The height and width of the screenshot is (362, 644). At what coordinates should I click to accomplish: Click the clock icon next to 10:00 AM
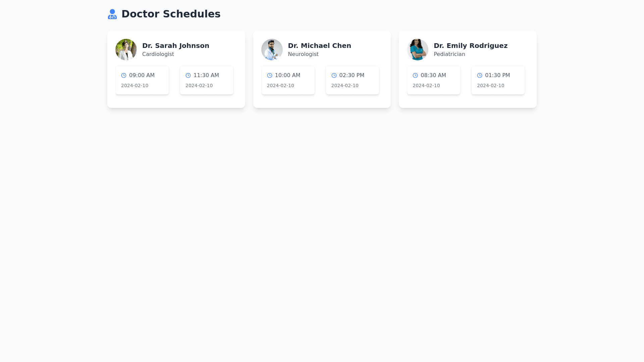pos(270,75)
